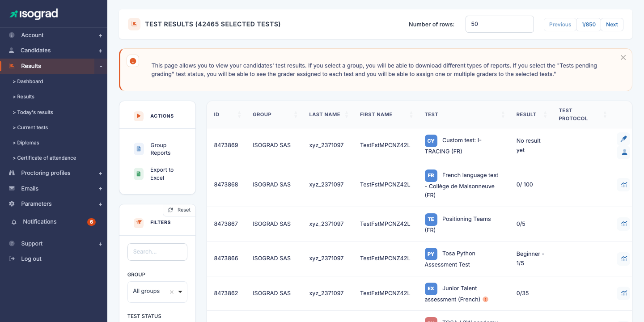
Task: Collapse the Results menu minus sign
Action: pos(101,66)
